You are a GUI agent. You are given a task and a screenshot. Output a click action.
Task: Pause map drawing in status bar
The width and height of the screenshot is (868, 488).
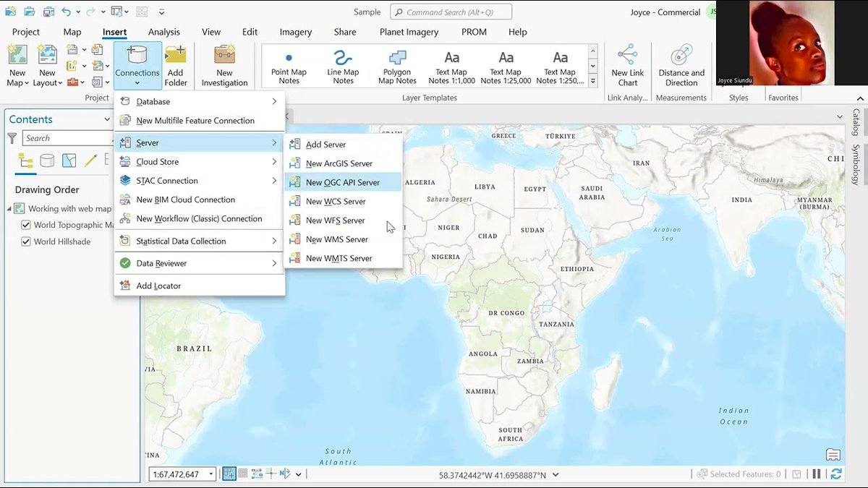817,474
